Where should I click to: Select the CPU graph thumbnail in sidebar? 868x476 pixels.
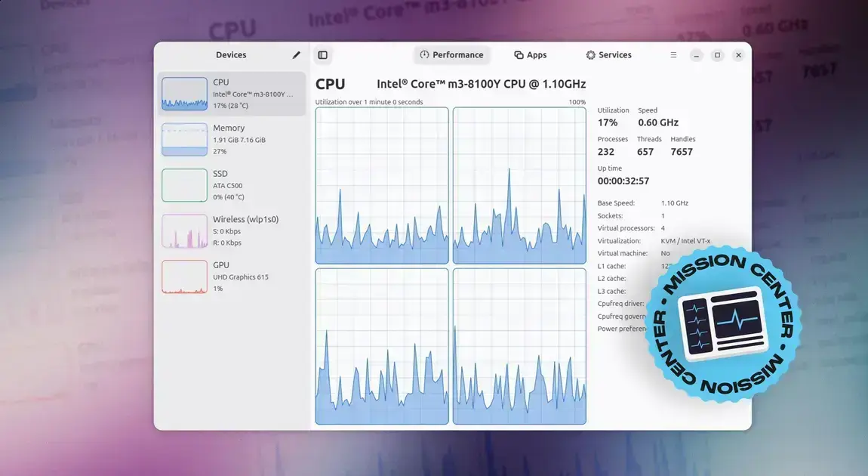(x=184, y=94)
